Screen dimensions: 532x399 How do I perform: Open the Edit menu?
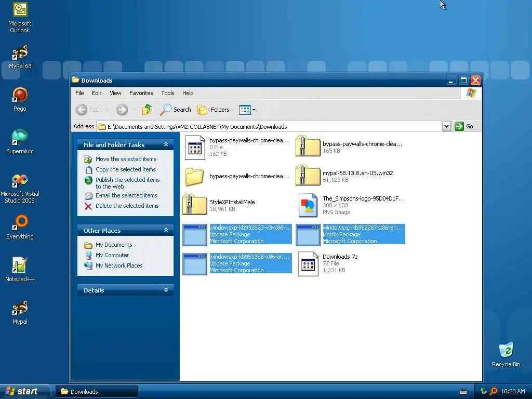click(x=96, y=93)
